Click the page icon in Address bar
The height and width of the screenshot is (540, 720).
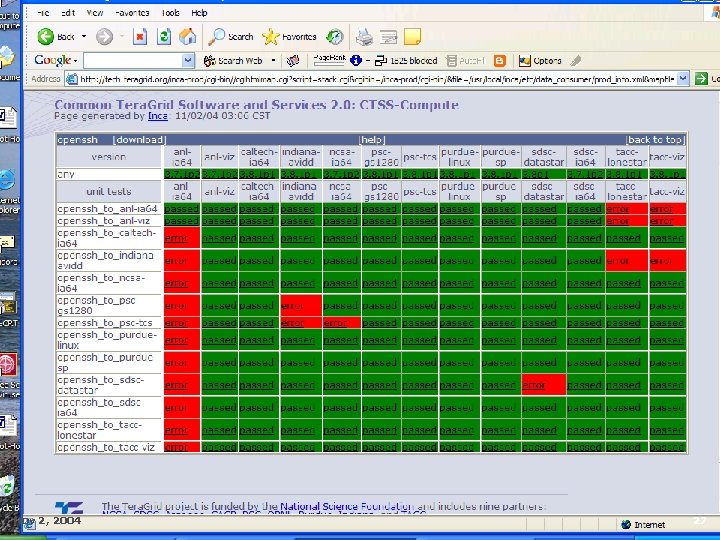[x=71, y=79]
